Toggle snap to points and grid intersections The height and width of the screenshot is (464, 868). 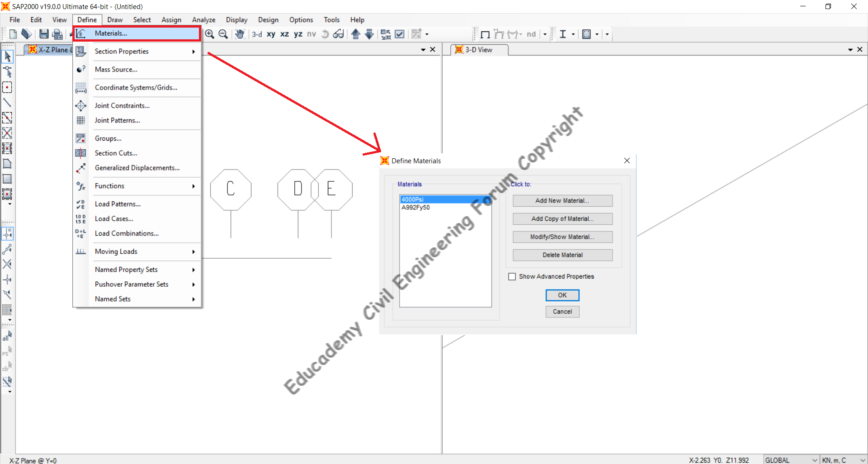tap(7, 234)
